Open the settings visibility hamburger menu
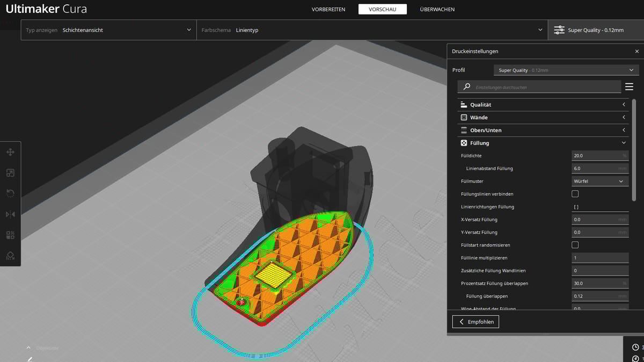This screenshot has width=644, height=362. coord(629,86)
